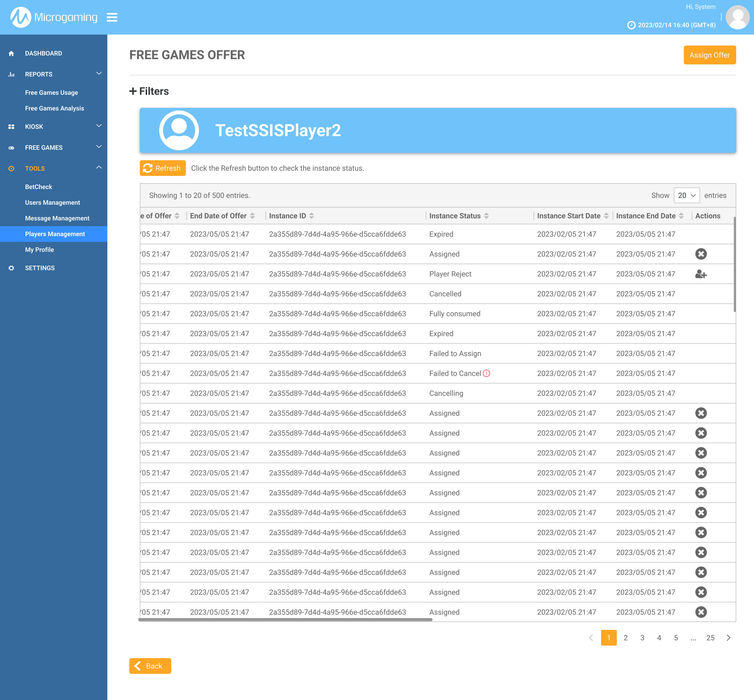Image resolution: width=754 pixels, height=700 pixels.
Task: Sort by Instance ID column
Action: click(x=312, y=216)
